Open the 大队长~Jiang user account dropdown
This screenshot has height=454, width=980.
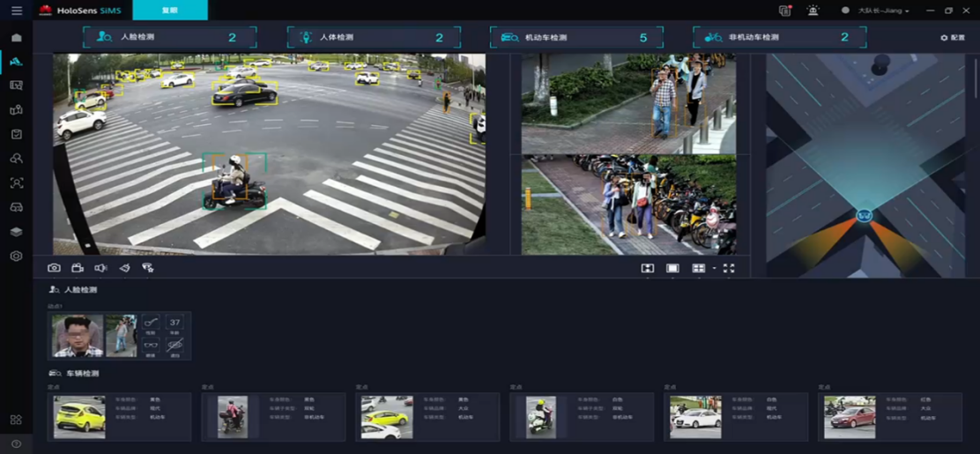click(881, 11)
